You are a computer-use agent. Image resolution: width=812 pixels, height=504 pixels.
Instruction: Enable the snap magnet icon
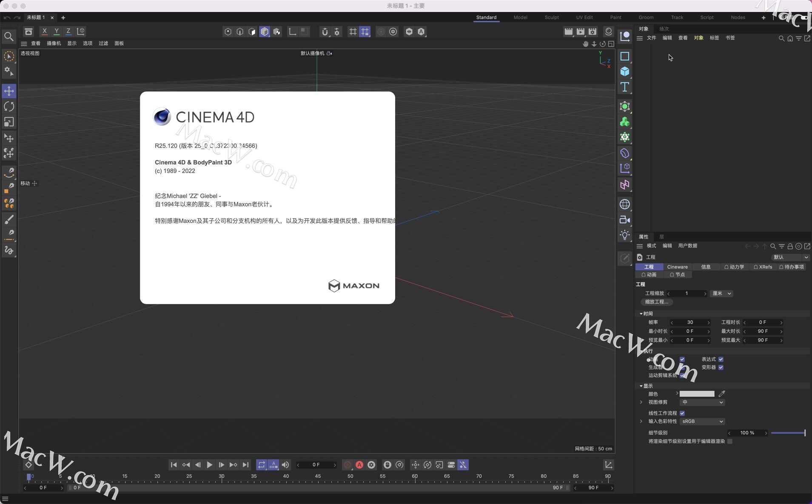325,31
